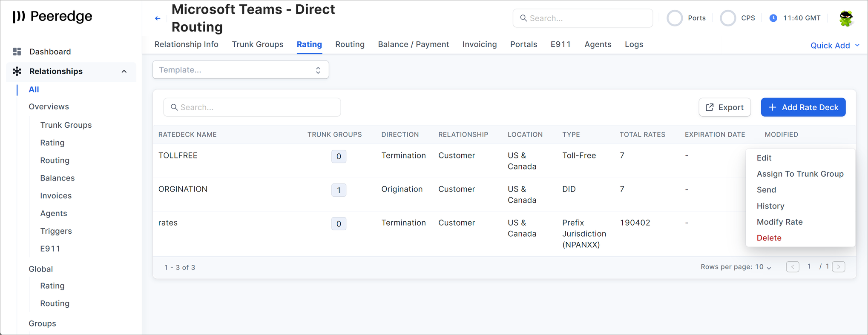Select the Rating tab
The height and width of the screenshot is (335, 868).
[309, 44]
